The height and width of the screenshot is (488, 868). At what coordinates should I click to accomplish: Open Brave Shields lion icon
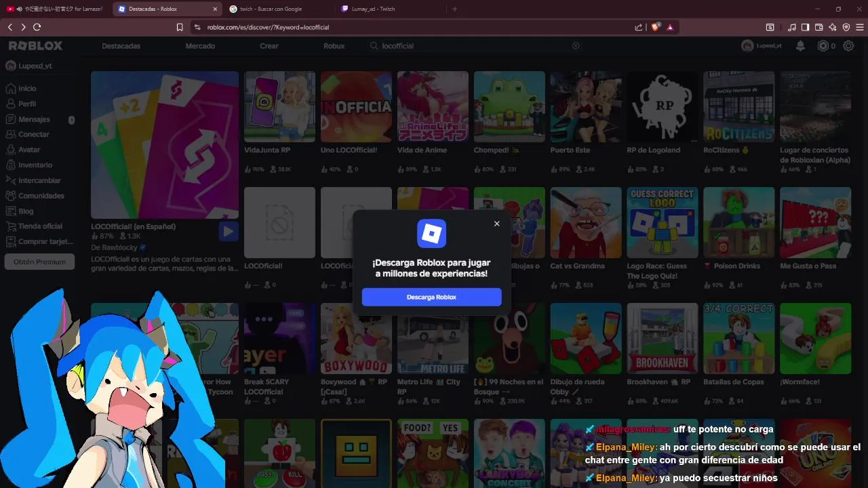655,27
